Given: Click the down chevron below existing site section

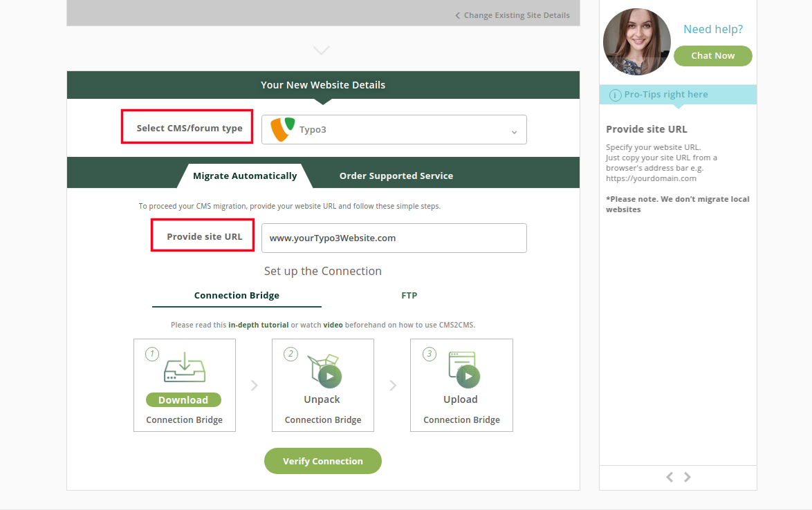Looking at the screenshot, I should coord(322,50).
